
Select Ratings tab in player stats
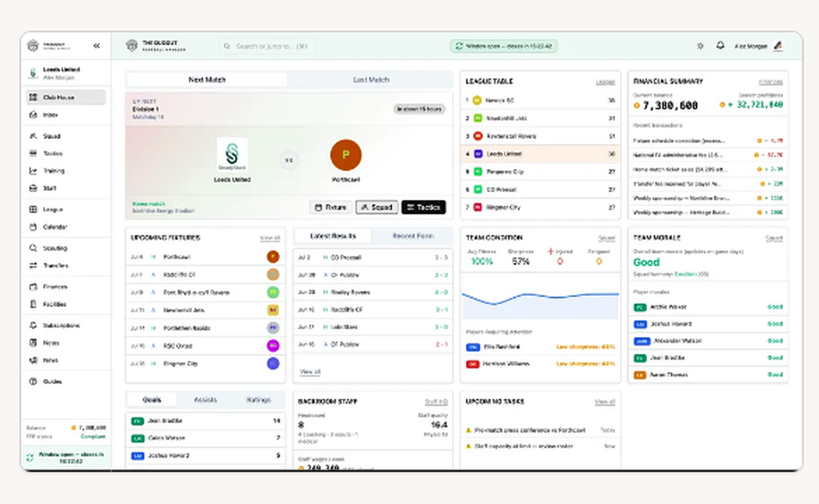click(x=258, y=400)
